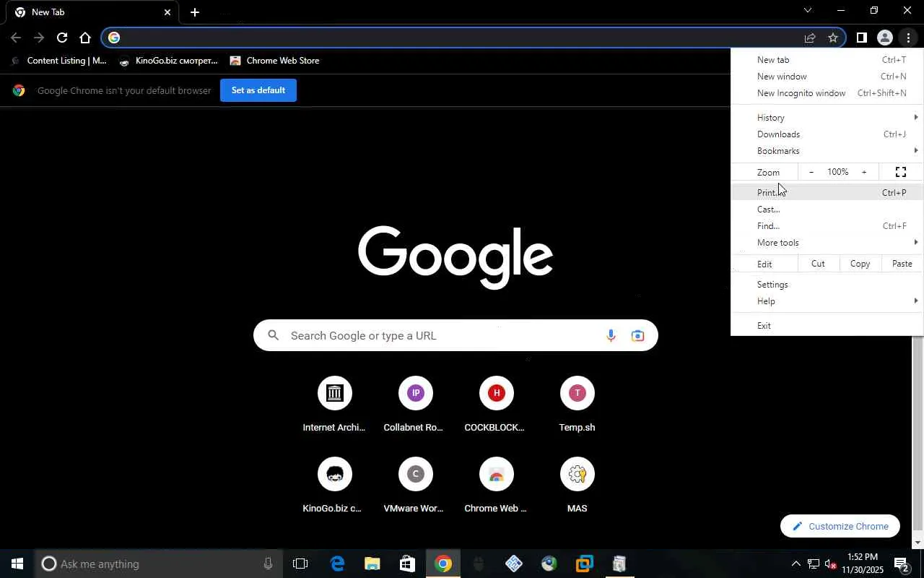Close the New Tab tab
This screenshot has height=578, width=924.
[x=167, y=12]
